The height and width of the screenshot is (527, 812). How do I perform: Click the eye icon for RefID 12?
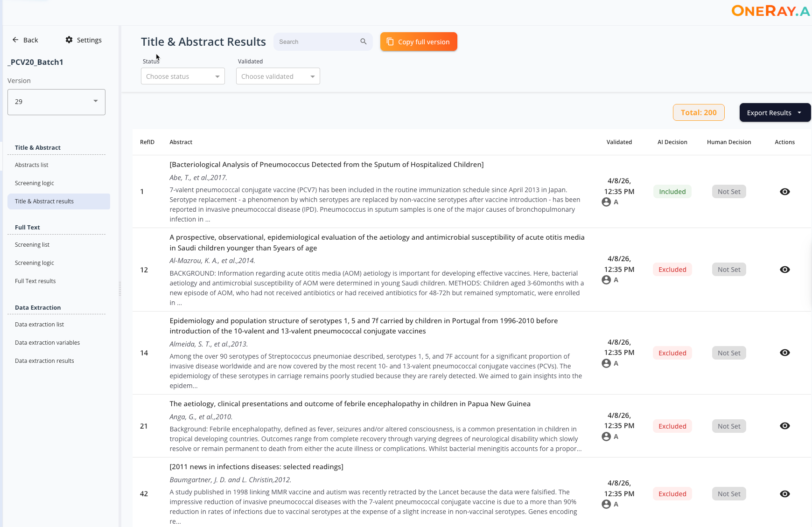[x=785, y=270]
